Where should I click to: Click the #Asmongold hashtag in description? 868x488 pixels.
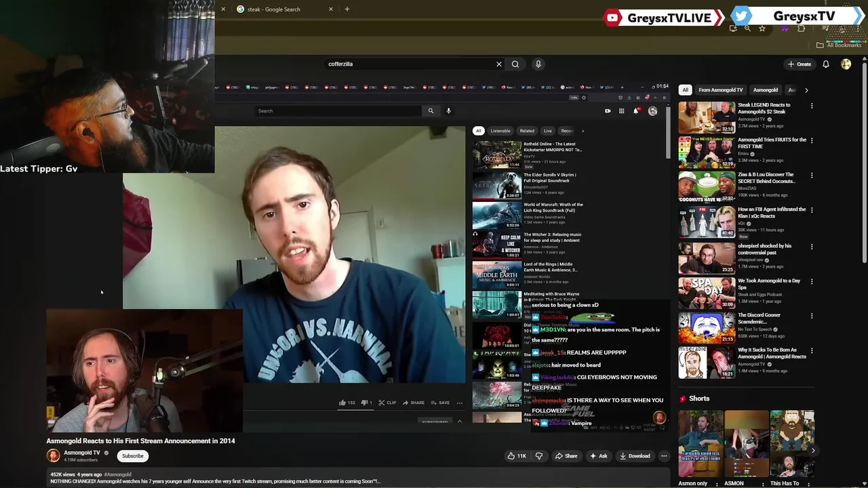click(118, 474)
